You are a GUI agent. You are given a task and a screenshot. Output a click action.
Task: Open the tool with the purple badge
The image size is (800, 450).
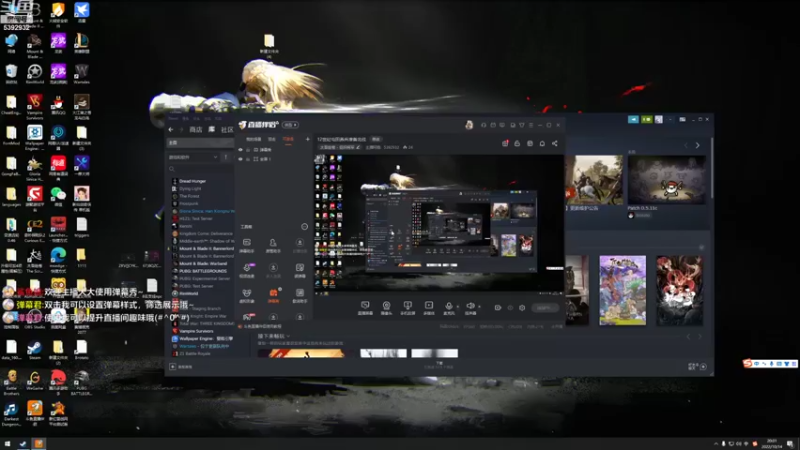pos(247,269)
